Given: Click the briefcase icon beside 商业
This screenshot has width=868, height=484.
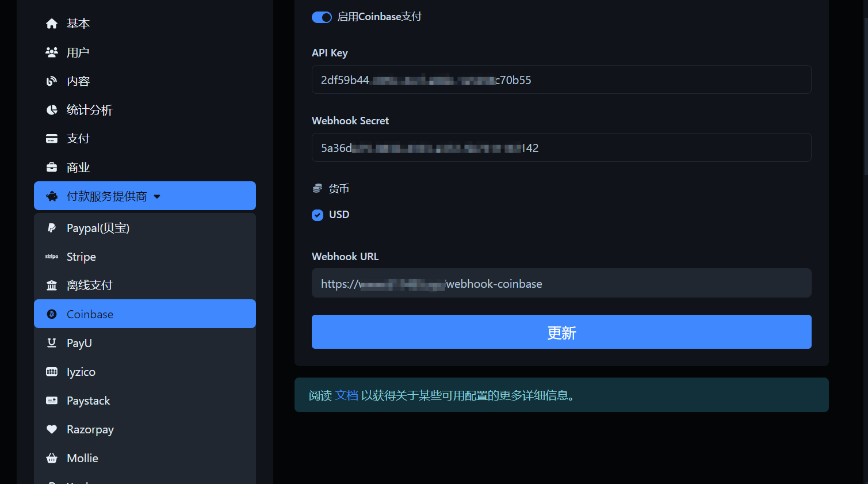Looking at the screenshot, I should (x=52, y=167).
